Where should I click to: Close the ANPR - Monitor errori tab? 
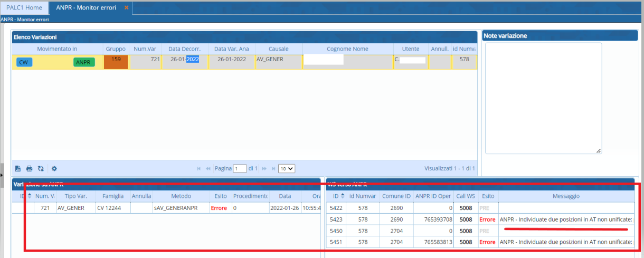coord(126,8)
